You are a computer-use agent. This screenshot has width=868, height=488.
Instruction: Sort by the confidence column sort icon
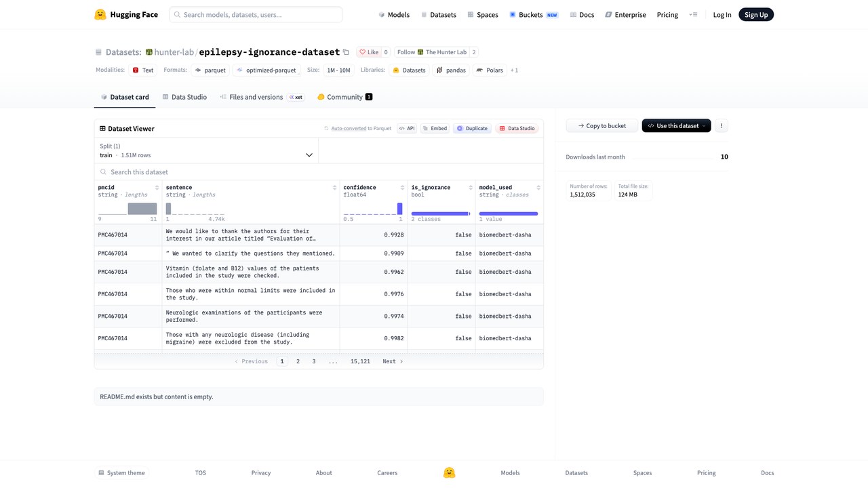(x=402, y=188)
